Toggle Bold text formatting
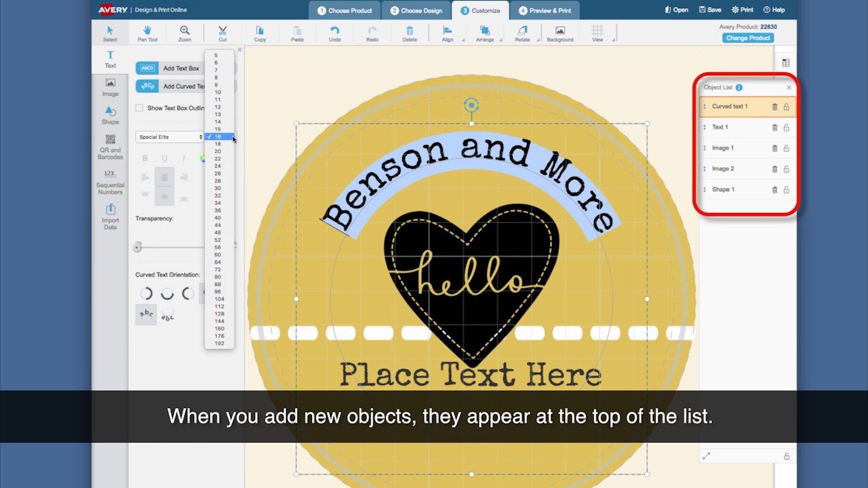This screenshot has width=868, height=488. [144, 158]
